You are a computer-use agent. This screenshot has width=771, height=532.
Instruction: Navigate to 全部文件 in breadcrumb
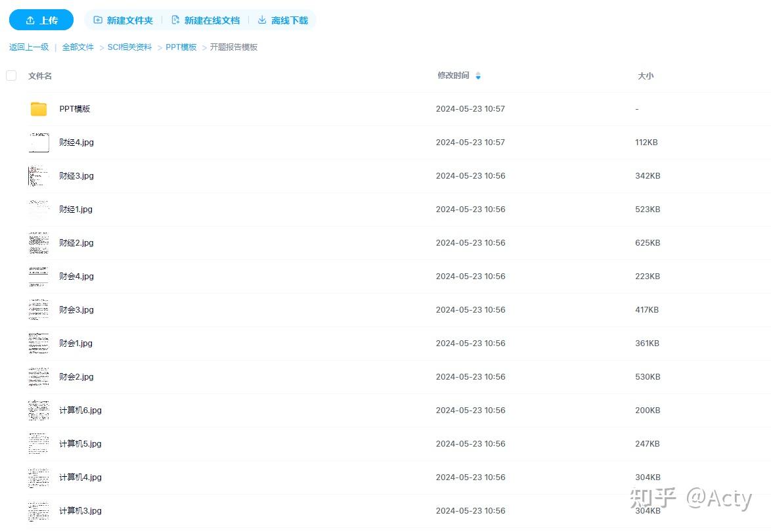(77, 47)
